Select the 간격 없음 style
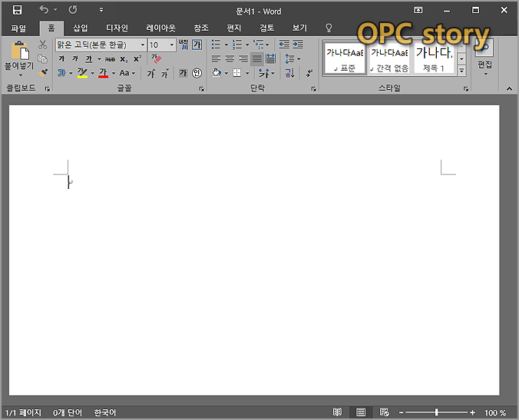Image resolution: width=519 pixels, height=420 pixels. coord(389,59)
